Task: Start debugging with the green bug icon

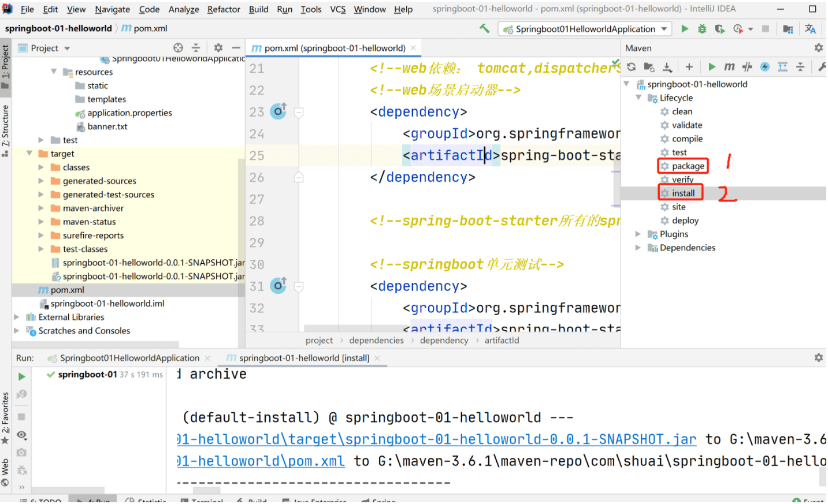Action: click(702, 29)
